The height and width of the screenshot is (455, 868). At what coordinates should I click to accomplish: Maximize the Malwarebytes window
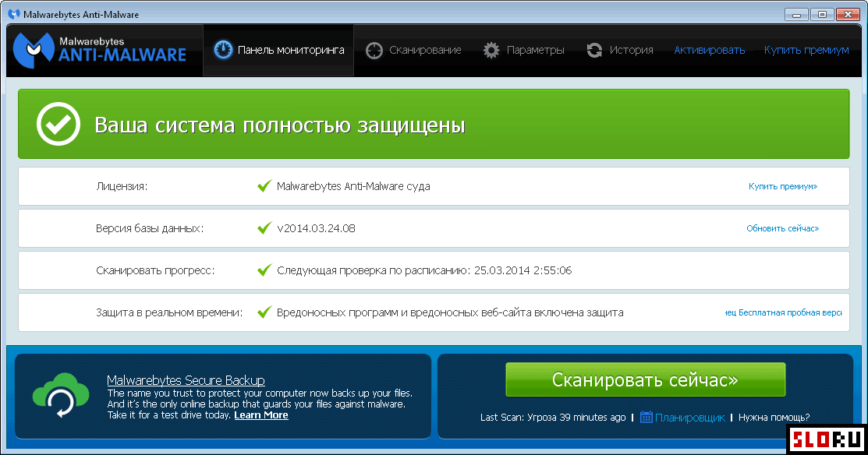click(x=822, y=14)
